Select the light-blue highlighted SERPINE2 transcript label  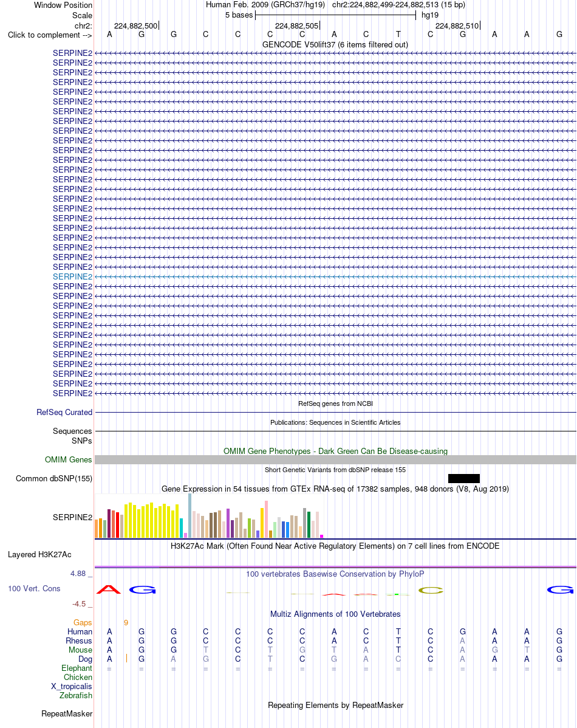click(72, 276)
